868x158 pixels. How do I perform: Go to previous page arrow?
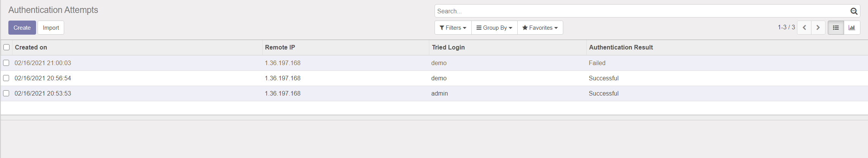tap(804, 27)
